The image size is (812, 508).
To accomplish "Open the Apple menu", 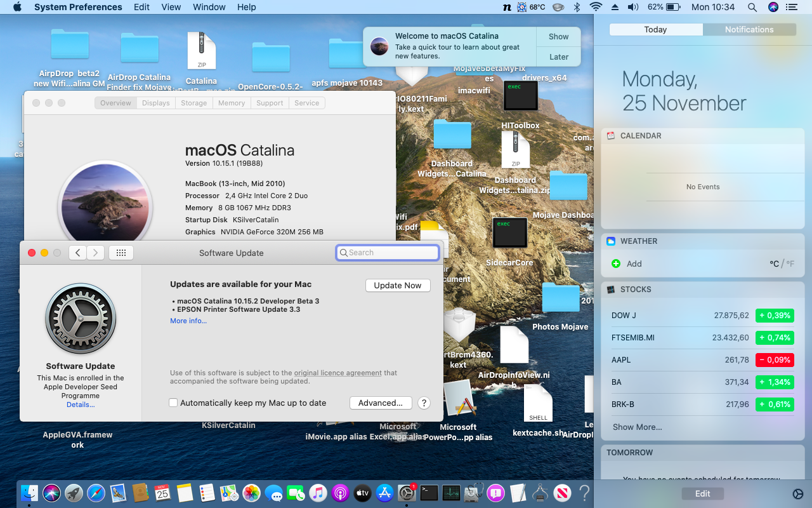I will [17, 7].
